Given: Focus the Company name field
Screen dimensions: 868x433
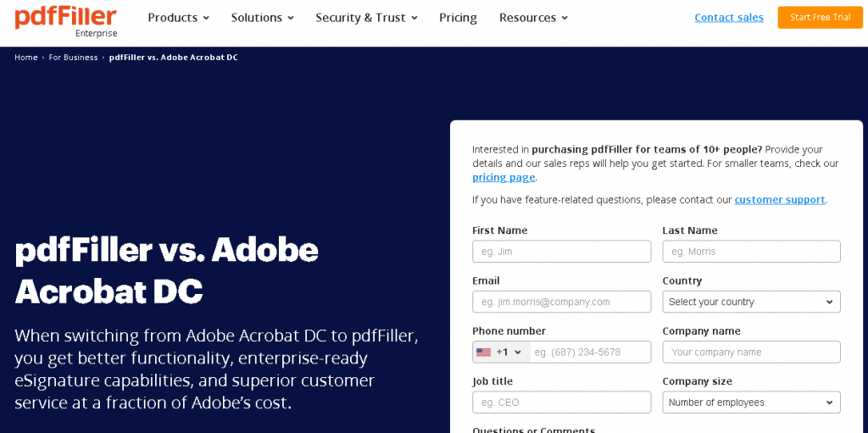Looking at the screenshot, I should click(751, 353).
